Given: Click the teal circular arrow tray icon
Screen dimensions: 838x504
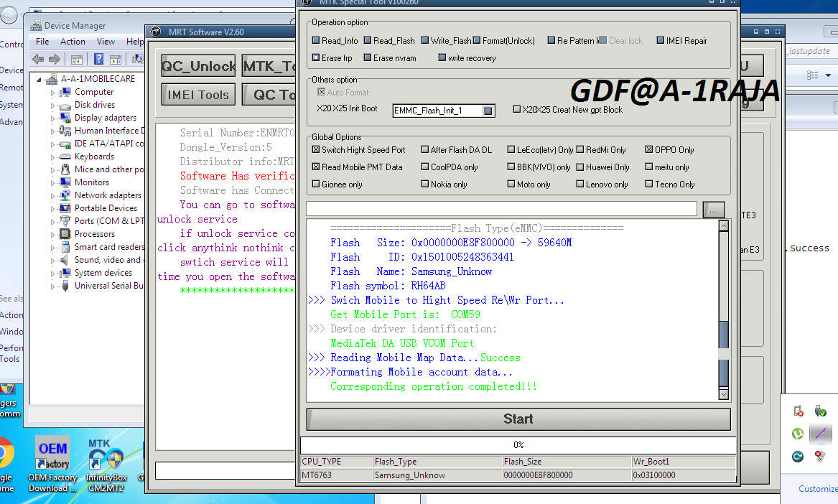Looking at the screenshot, I should 798,457.
